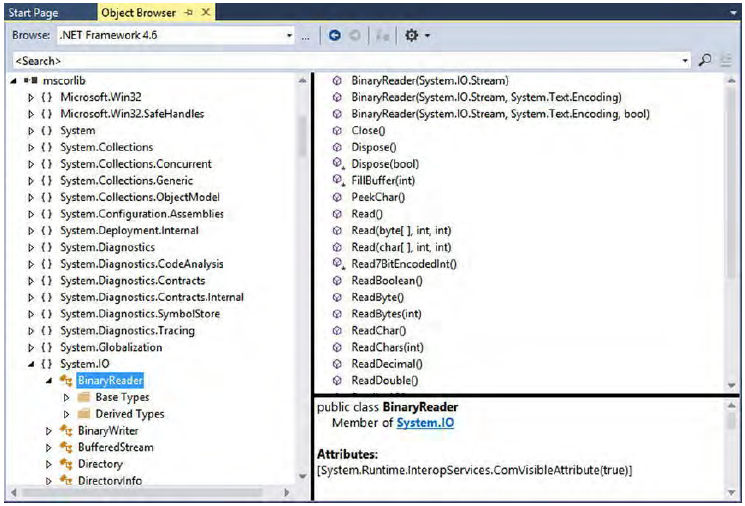Click the navigate Forward arrow icon

(x=354, y=35)
